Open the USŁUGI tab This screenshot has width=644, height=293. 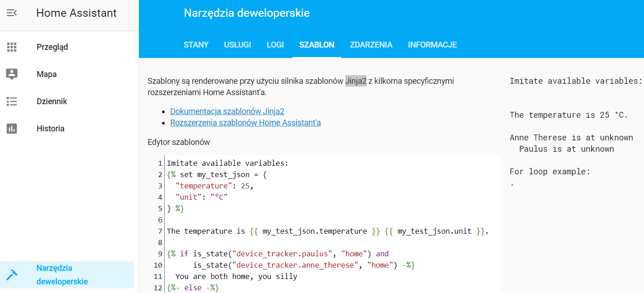coord(238,45)
